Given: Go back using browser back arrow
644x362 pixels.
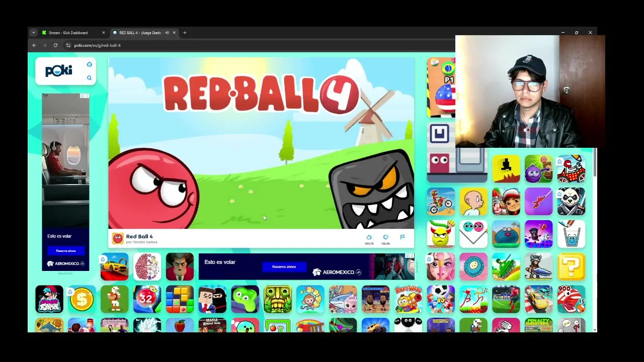Looking at the screenshot, I should 34,45.
